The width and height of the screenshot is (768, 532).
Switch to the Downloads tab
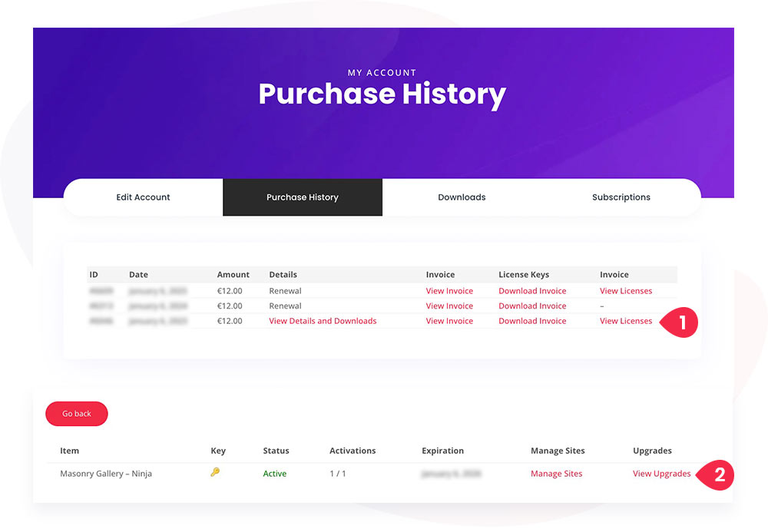pos(462,197)
